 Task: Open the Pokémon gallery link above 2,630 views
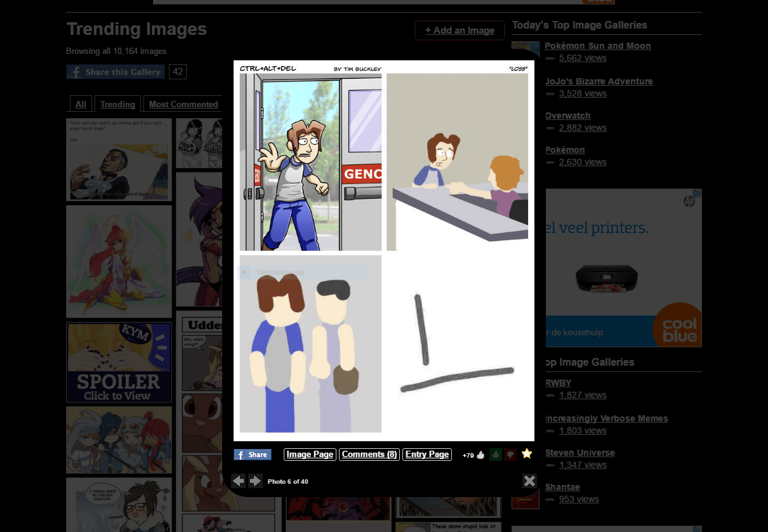point(565,150)
